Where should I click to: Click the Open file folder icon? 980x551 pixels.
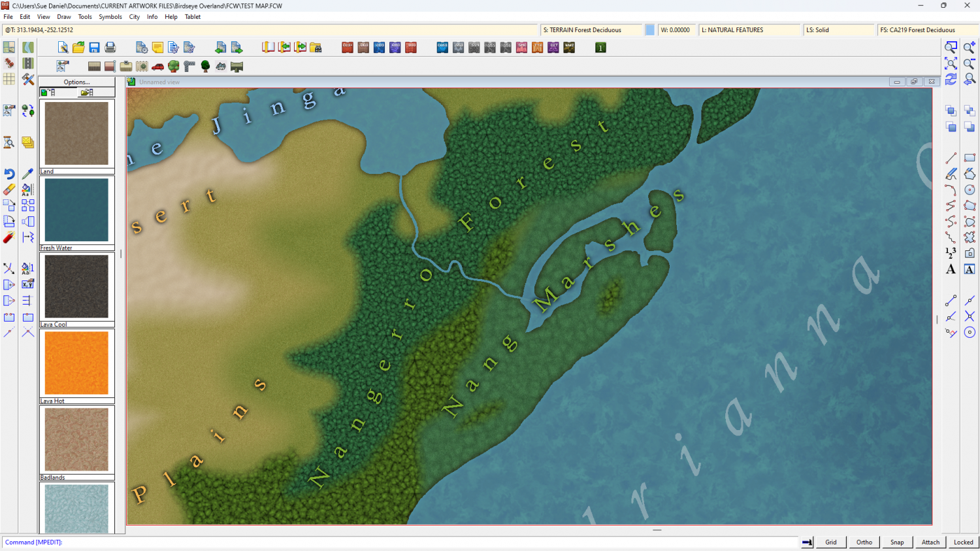pyautogui.click(x=78, y=47)
